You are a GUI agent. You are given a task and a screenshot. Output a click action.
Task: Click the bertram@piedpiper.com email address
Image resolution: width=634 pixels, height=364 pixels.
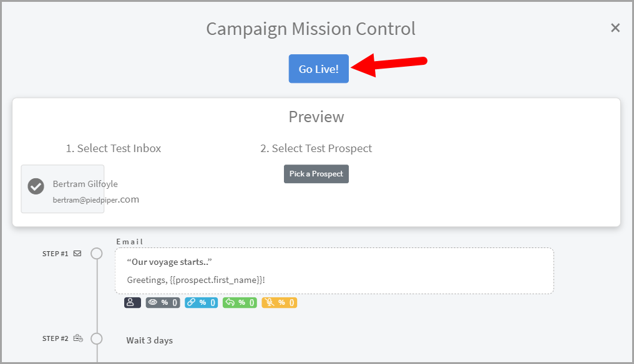click(95, 200)
